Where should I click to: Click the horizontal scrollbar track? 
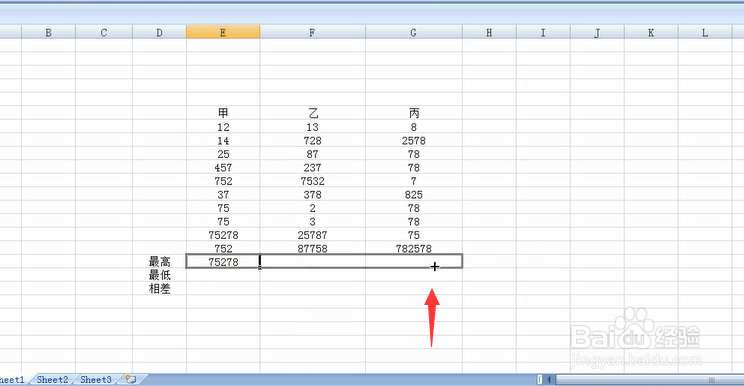[649, 379]
